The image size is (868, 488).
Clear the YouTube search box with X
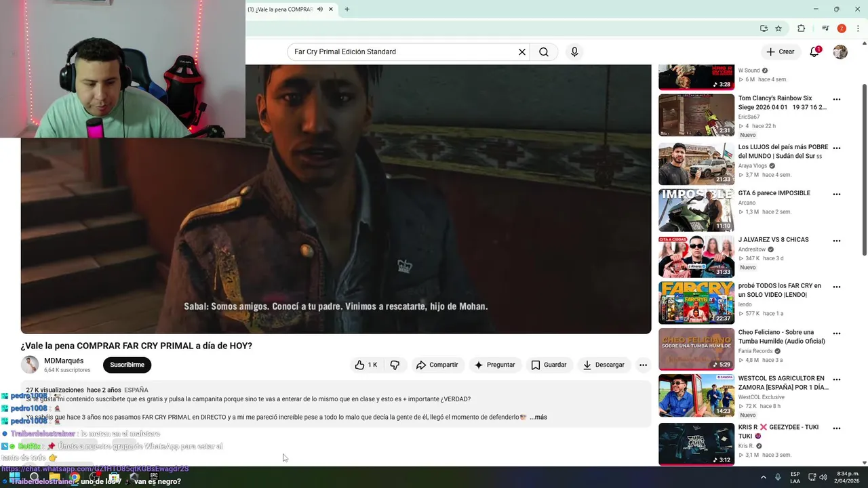click(x=522, y=52)
